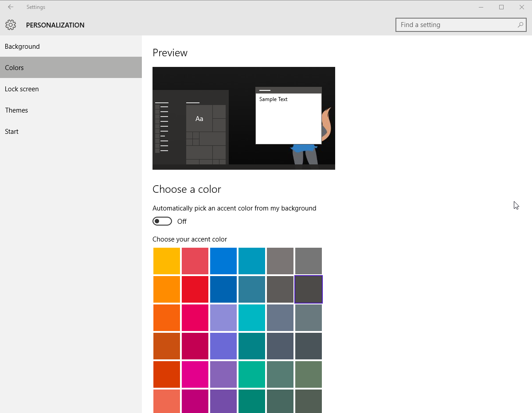Image resolution: width=532 pixels, height=413 pixels.
Task: Focus the Find a setting search box
Action: 461,25
